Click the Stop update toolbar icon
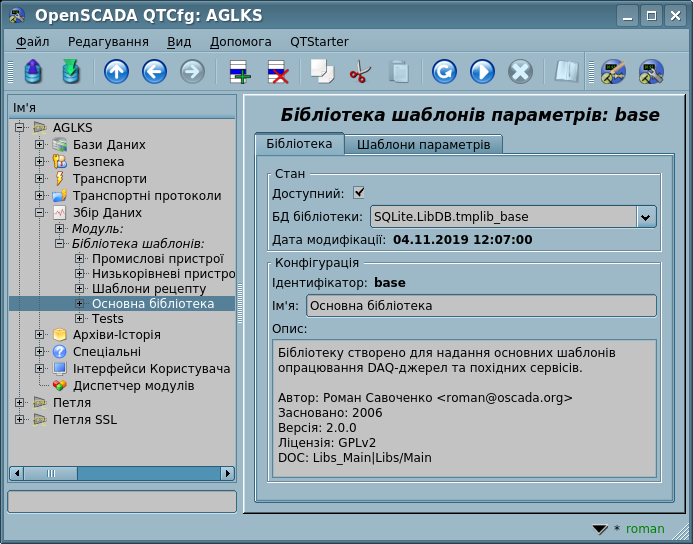693x544 pixels. (520, 72)
